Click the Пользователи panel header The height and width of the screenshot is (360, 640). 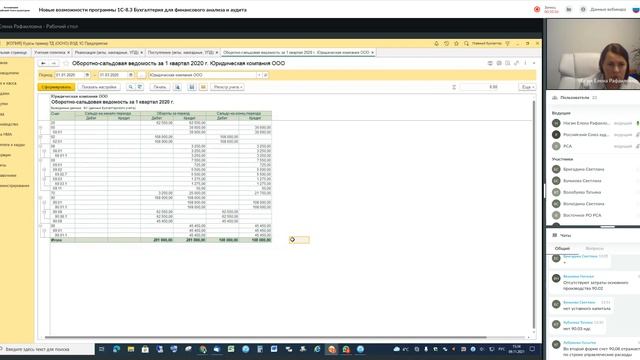[x=575, y=98]
